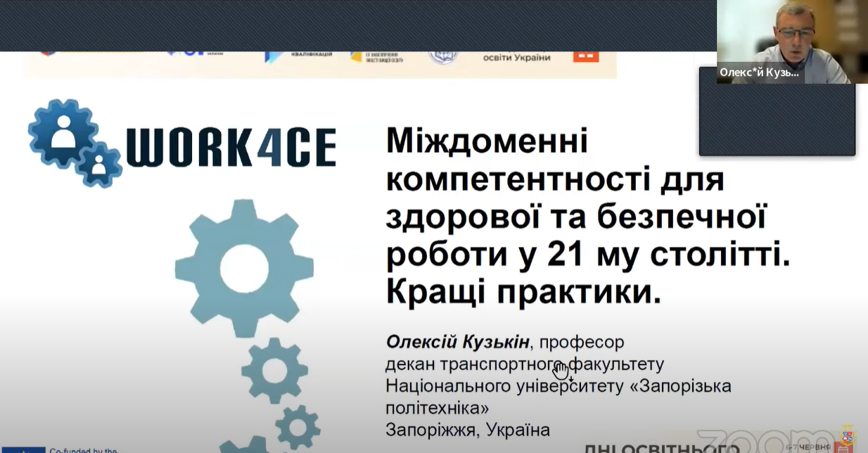Click the WORK4CE wordmark text

231,147
